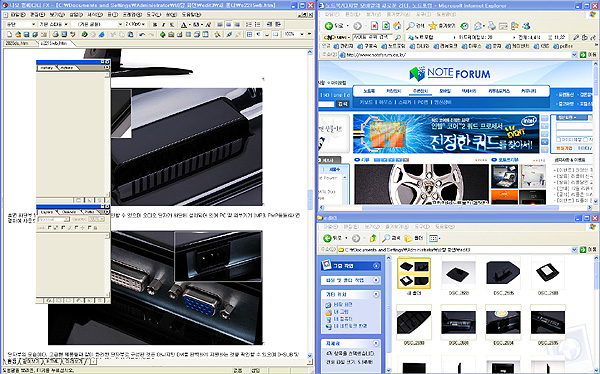Click the printer icon in Internet Explorer toolbar
600x374 pixels.
click(492, 26)
